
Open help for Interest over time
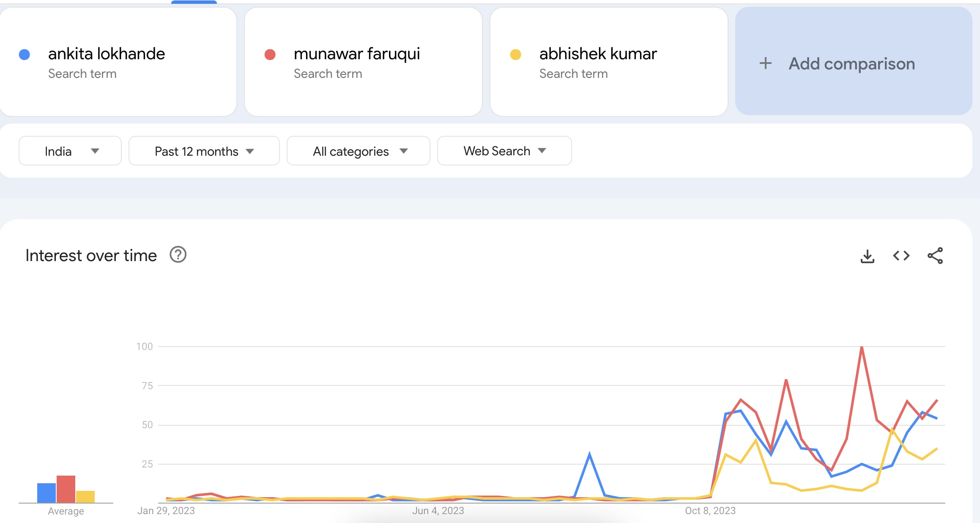(178, 255)
